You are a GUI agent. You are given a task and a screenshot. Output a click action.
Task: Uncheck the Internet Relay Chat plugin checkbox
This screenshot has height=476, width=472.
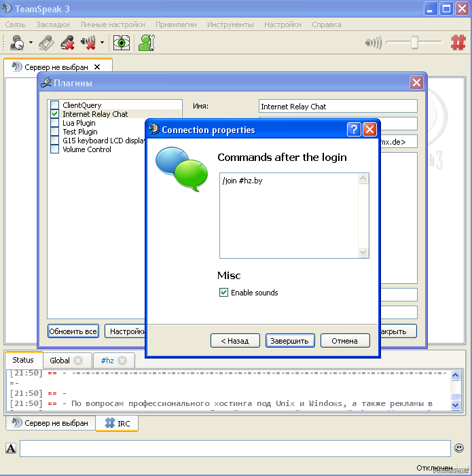click(54, 114)
